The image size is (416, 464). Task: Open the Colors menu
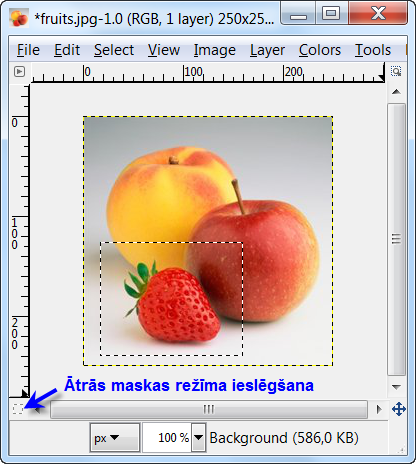320,50
